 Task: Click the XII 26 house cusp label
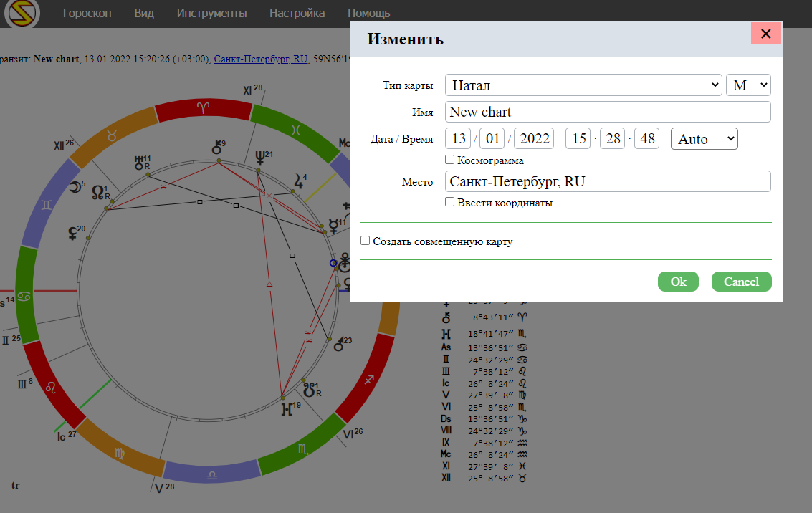pyautogui.click(x=64, y=145)
